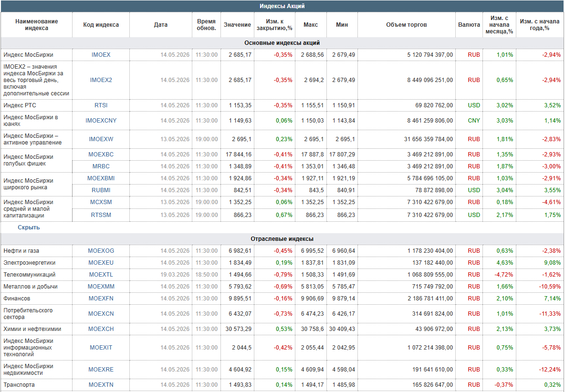Select the Финансов row name
Viewport: 565px width, 392px height.
[17, 299]
